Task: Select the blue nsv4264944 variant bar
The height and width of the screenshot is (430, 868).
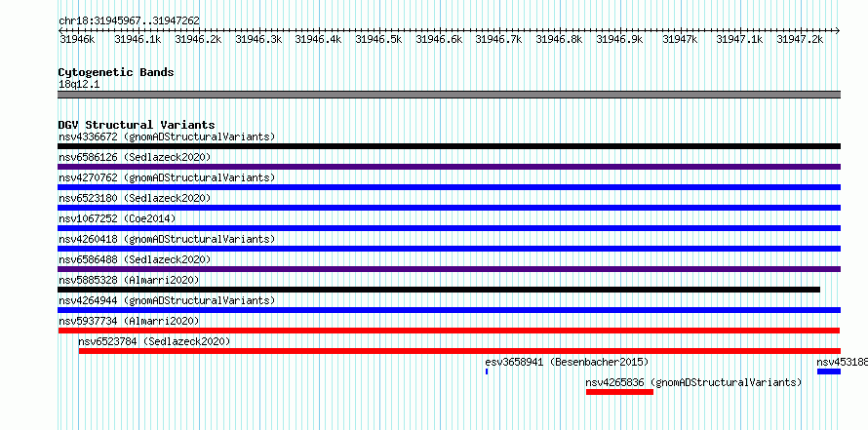Action: point(450,310)
